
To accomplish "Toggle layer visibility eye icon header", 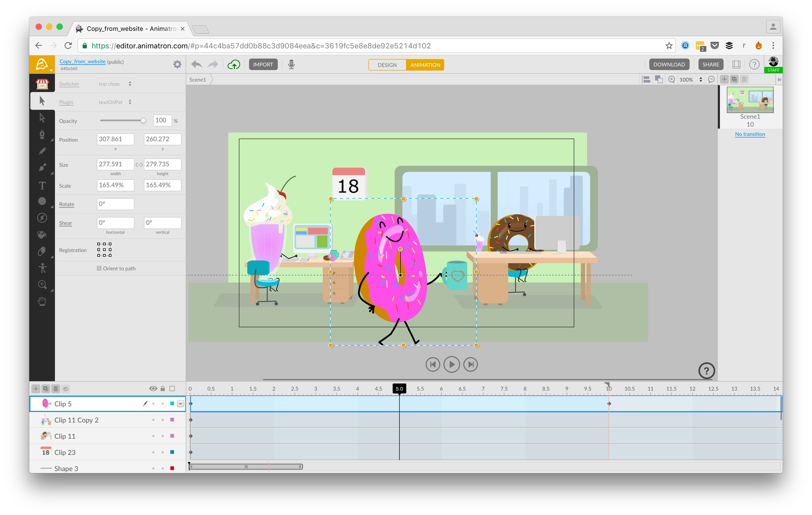I will (153, 389).
